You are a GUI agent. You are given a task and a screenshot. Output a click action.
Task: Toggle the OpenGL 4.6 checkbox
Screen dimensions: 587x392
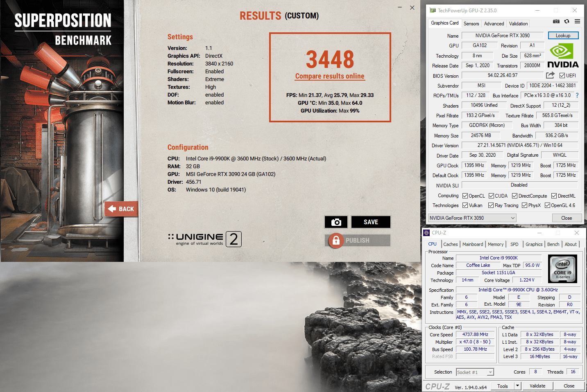(x=547, y=205)
